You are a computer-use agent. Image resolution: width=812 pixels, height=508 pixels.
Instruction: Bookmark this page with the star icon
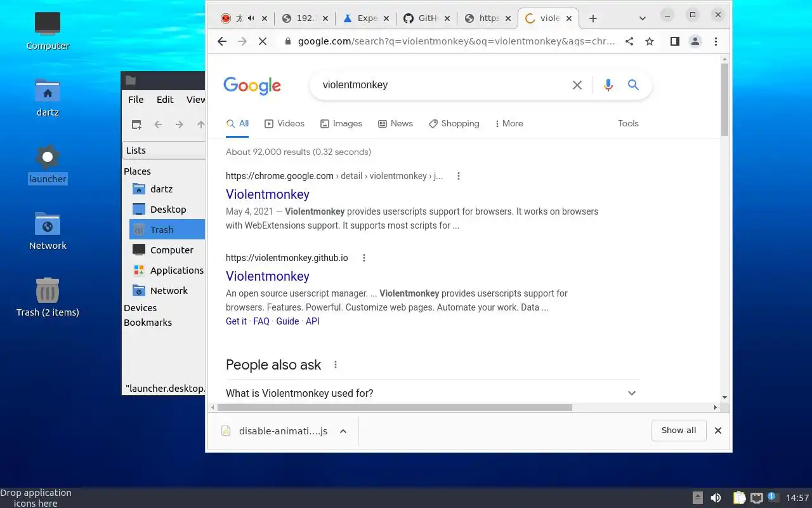(x=650, y=41)
